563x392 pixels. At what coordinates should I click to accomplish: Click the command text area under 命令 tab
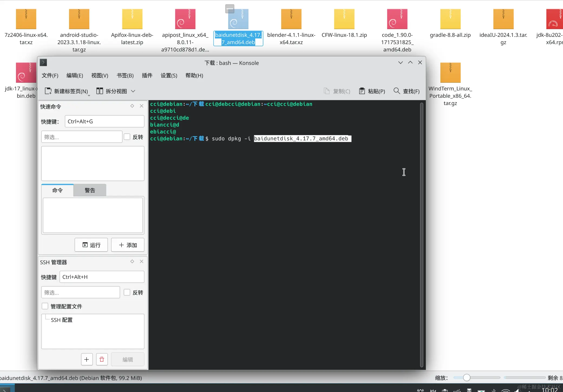[x=93, y=215]
